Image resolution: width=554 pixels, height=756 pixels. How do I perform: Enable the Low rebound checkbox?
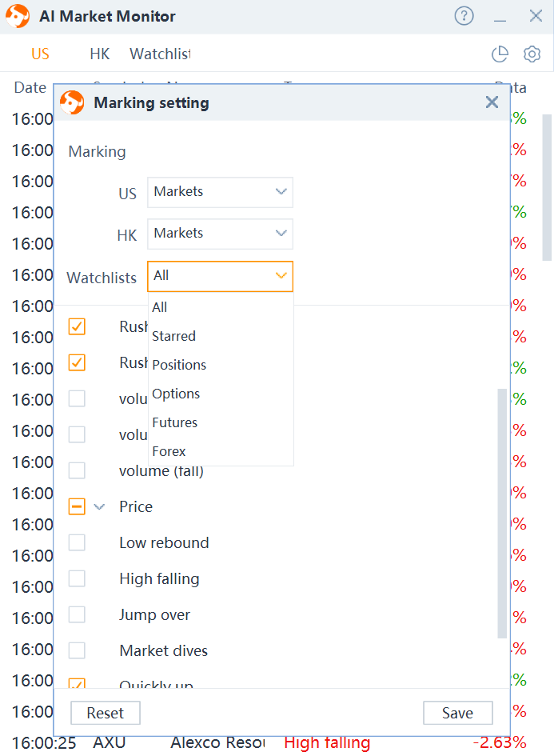(77, 542)
